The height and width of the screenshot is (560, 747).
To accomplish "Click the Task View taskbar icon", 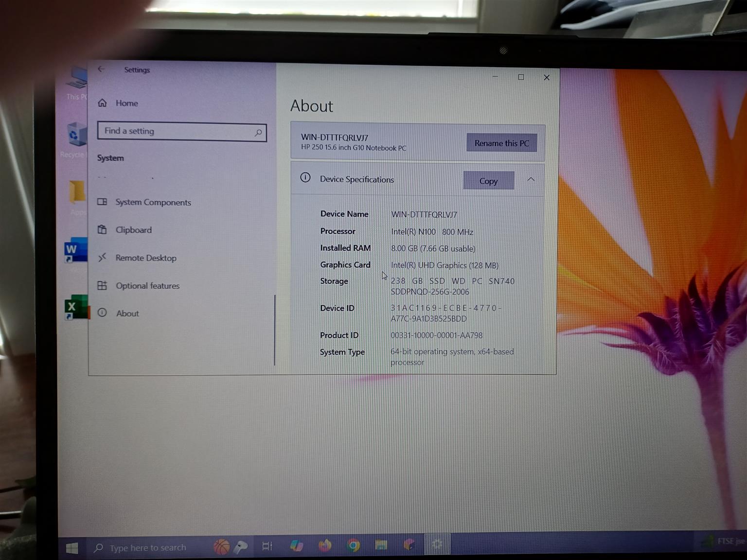I will [x=267, y=546].
